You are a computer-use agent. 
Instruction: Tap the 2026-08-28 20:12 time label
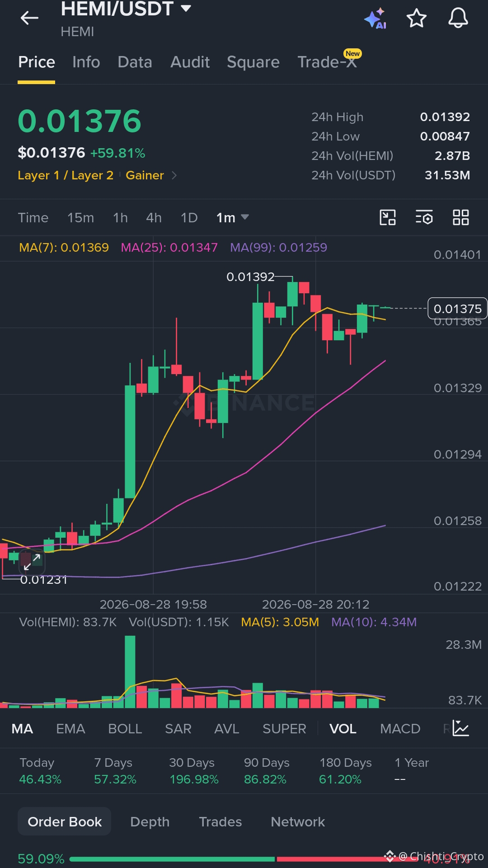tap(315, 605)
